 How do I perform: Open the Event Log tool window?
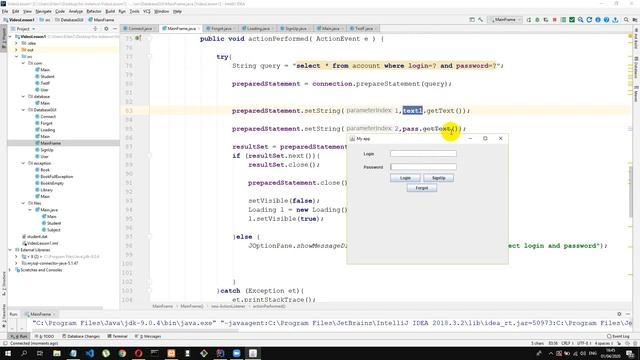(618, 336)
